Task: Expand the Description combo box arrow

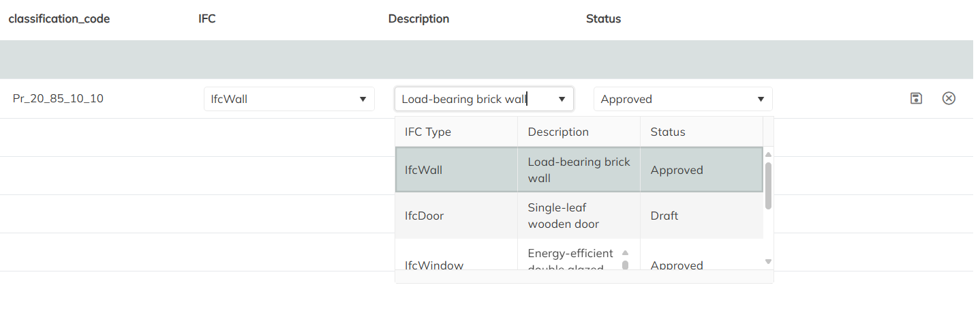Action: pos(562,100)
